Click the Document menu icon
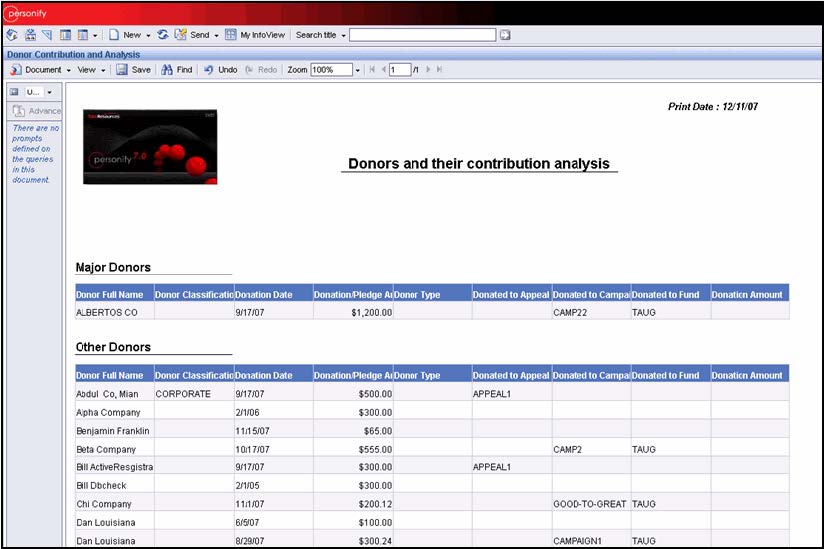The height and width of the screenshot is (549, 824). pos(16,69)
